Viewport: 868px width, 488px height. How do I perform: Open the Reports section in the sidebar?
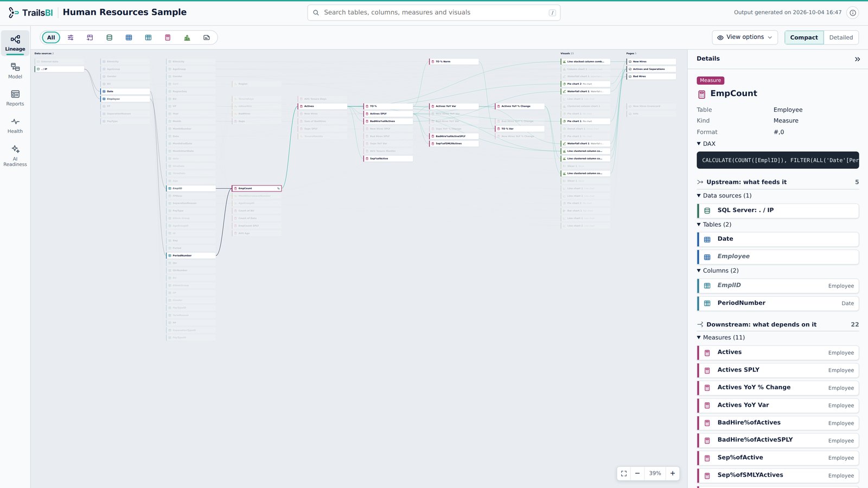click(x=15, y=98)
